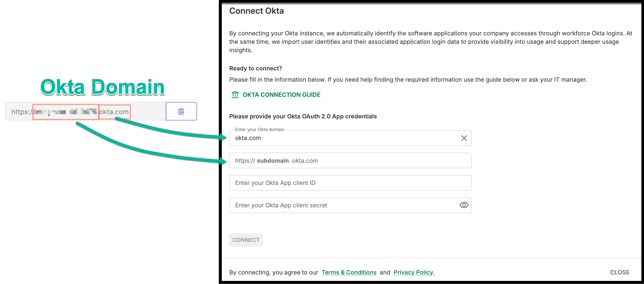Open the OKTA CONNECTION GUIDE link
Viewport: 644px width, 284px height.
tap(281, 95)
